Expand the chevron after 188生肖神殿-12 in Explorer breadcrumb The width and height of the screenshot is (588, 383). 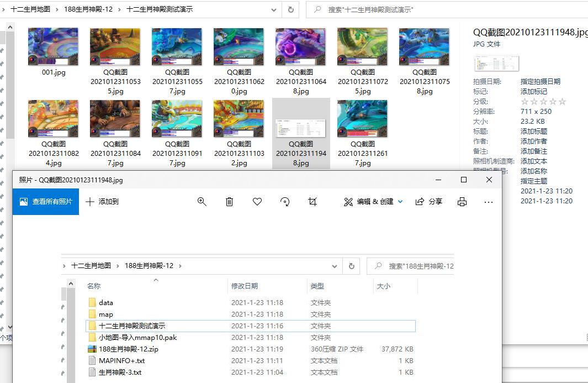(120, 10)
